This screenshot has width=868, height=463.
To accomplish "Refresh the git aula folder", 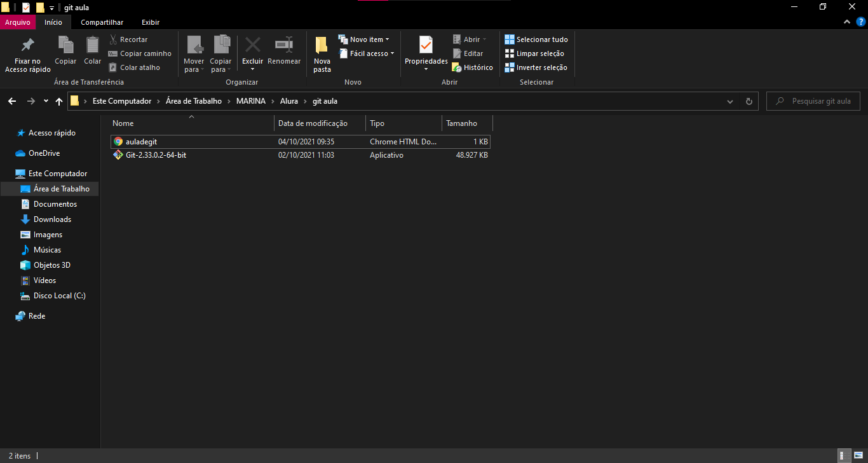I will coord(749,101).
